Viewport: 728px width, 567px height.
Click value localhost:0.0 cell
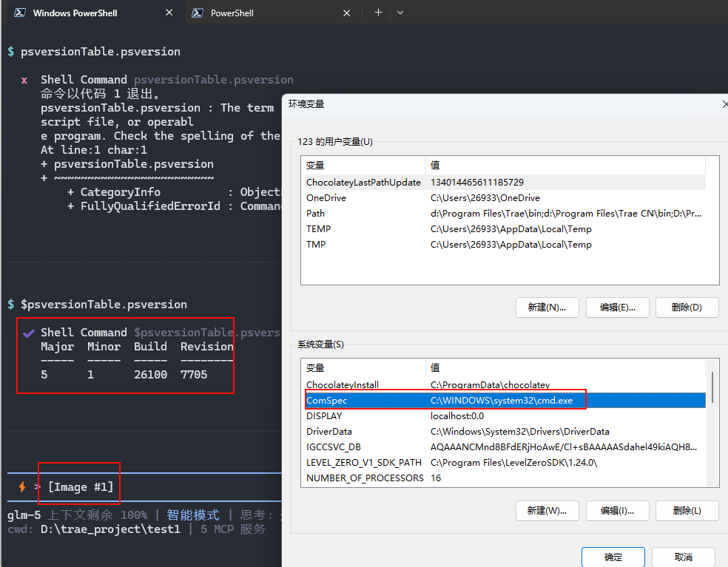[457, 415]
